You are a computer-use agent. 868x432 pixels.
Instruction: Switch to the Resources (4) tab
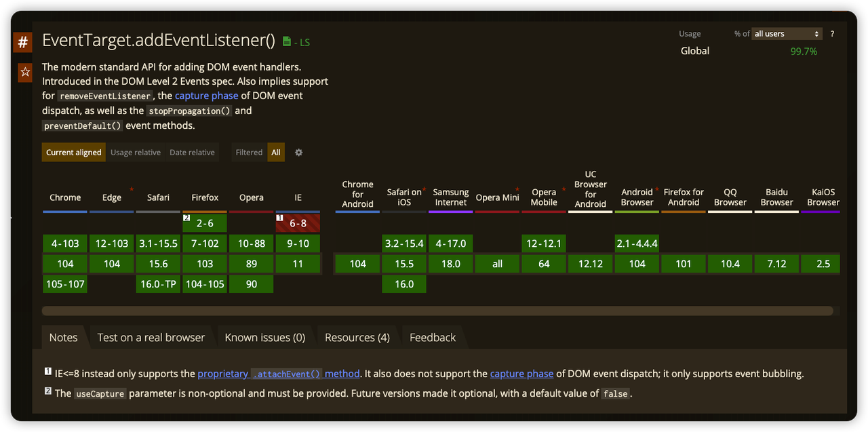[357, 337]
